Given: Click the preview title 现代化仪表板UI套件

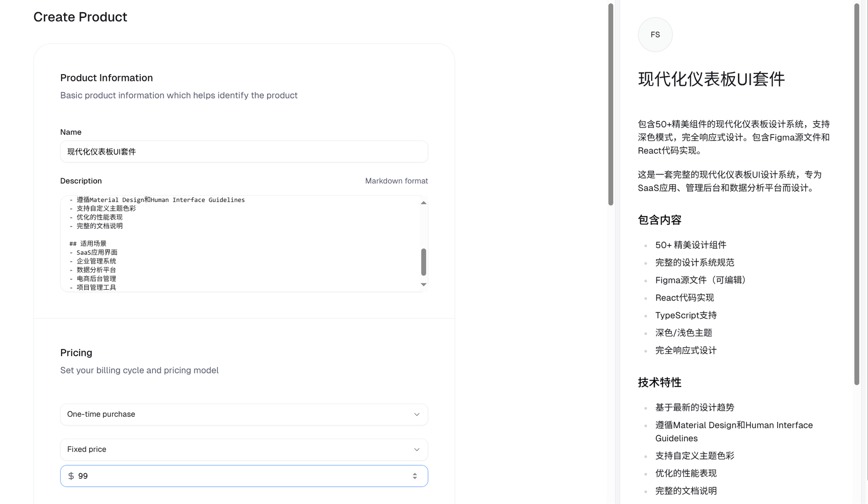Looking at the screenshot, I should tap(711, 79).
